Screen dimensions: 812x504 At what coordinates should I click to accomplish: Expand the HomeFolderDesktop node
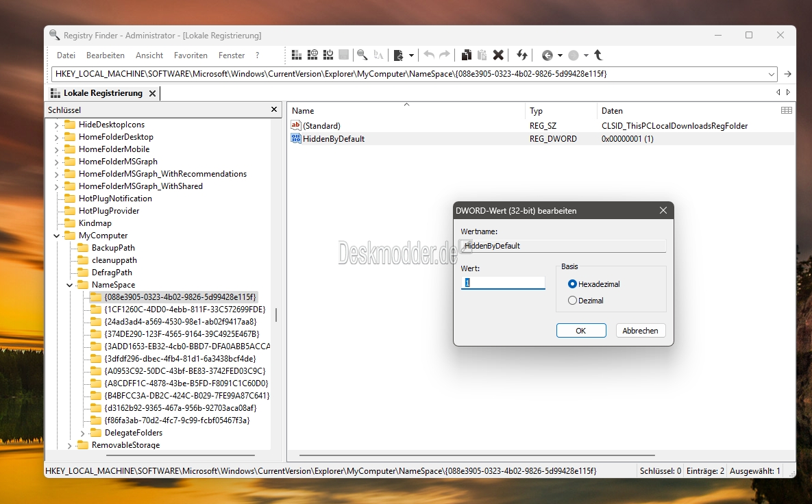pos(56,137)
